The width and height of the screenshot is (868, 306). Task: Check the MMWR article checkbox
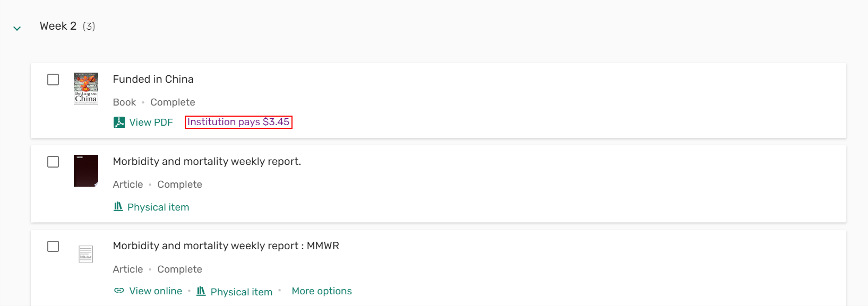[53, 247]
